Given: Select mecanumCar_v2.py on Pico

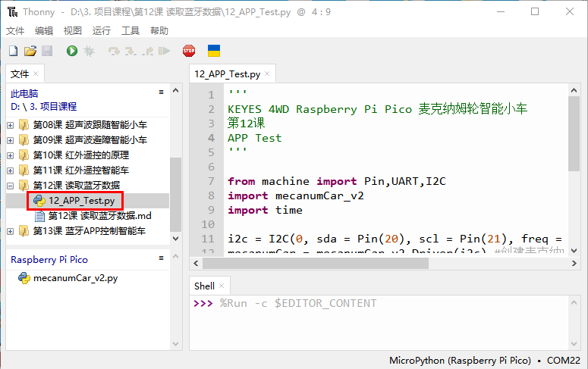Looking at the screenshot, I should coord(75,278).
